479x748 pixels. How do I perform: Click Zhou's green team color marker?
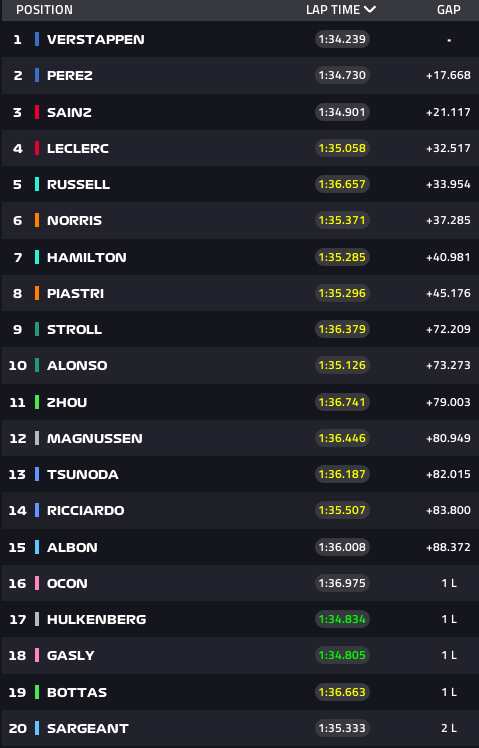[x=37, y=402]
